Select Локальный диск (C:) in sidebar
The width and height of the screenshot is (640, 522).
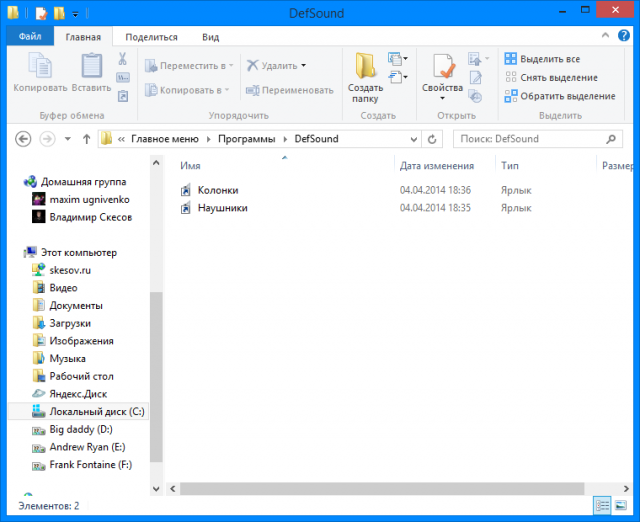point(78,411)
